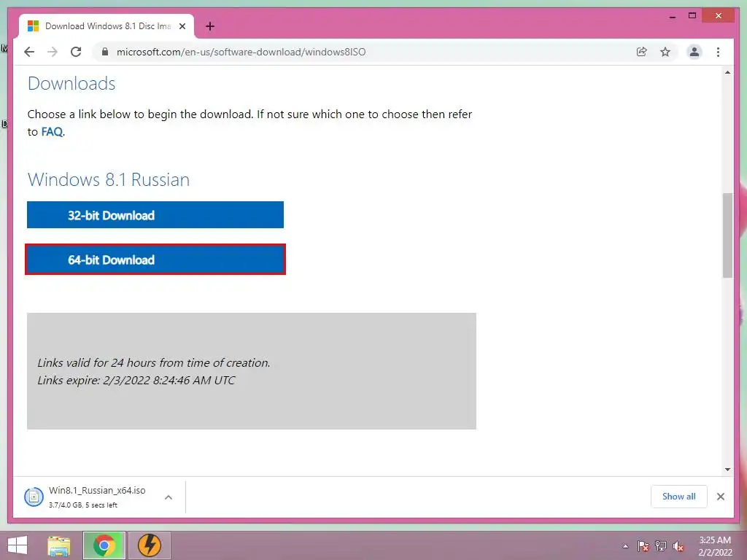
Task: Open the lightning bolt taskbar app
Action: click(x=149, y=545)
